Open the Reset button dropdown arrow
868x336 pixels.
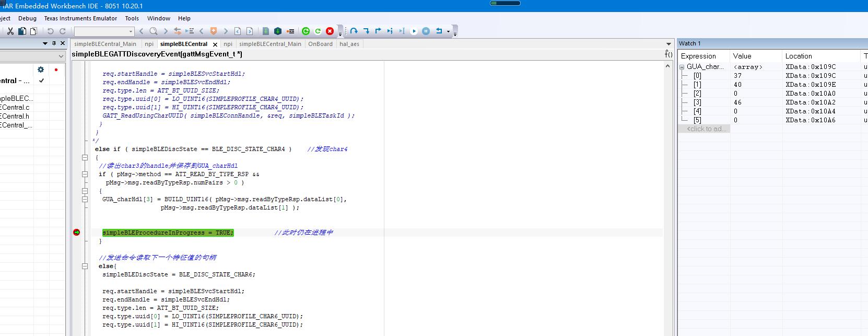point(448,31)
